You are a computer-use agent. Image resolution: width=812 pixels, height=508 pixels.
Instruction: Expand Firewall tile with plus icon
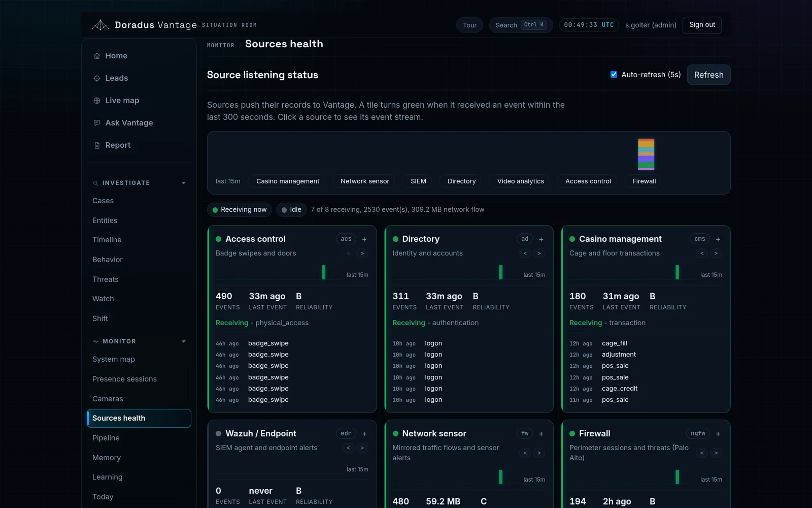tap(718, 434)
